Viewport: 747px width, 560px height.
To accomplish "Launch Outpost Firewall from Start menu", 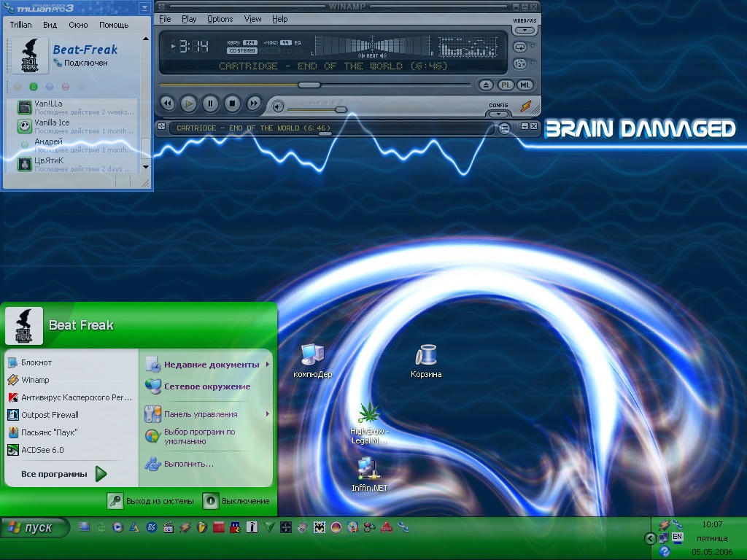I will (71, 415).
